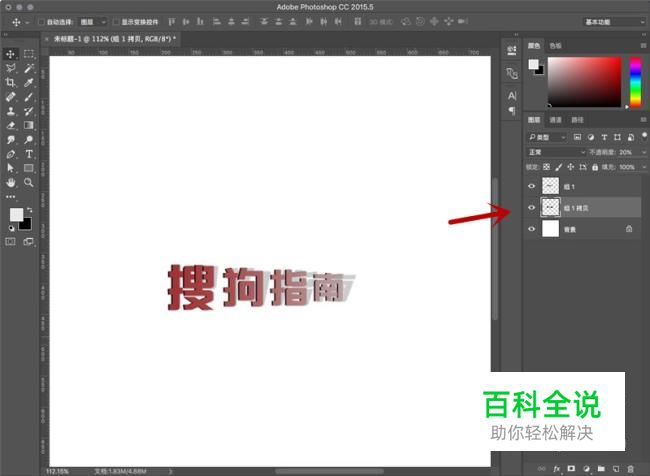Viewport: 650px width, 476px height.
Task: Open the Layers panel flyout menu
Action: click(x=643, y=120)
